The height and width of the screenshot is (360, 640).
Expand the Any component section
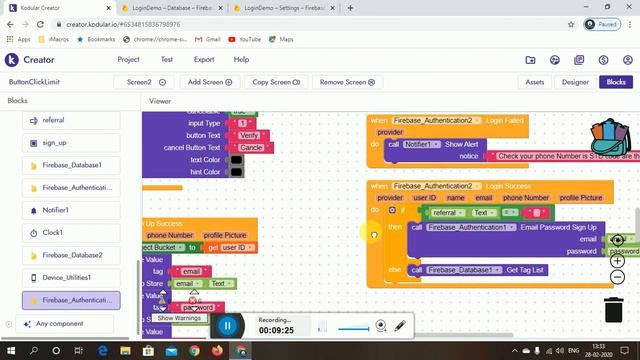click(x=64, y=324)
